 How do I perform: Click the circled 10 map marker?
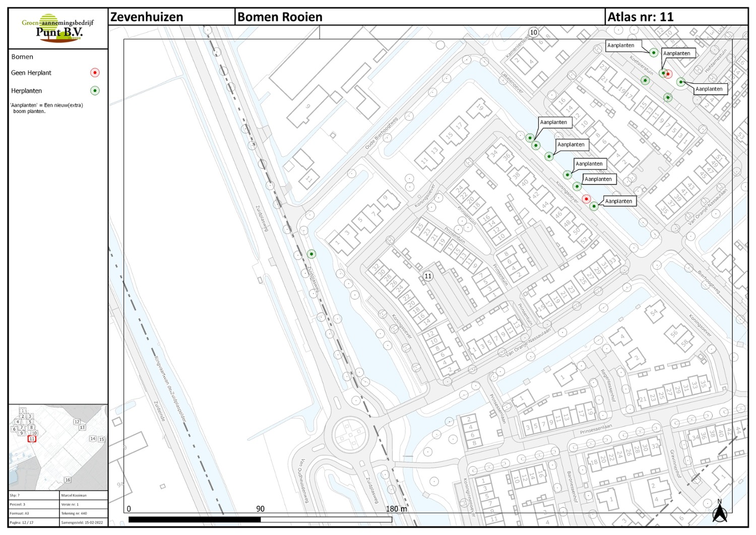533,32
